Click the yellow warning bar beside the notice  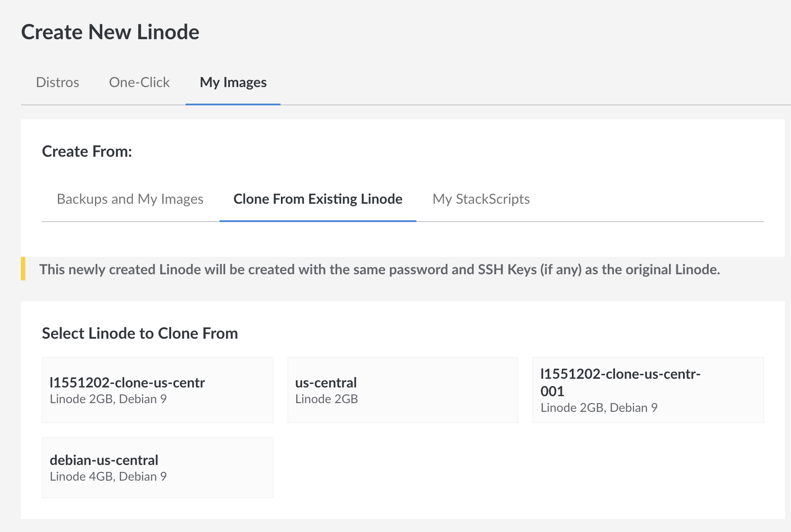point(23,269)
